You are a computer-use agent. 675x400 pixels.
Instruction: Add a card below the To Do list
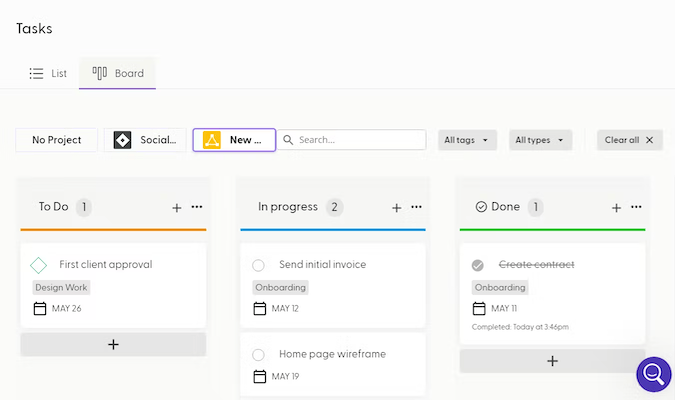[113, 344]
